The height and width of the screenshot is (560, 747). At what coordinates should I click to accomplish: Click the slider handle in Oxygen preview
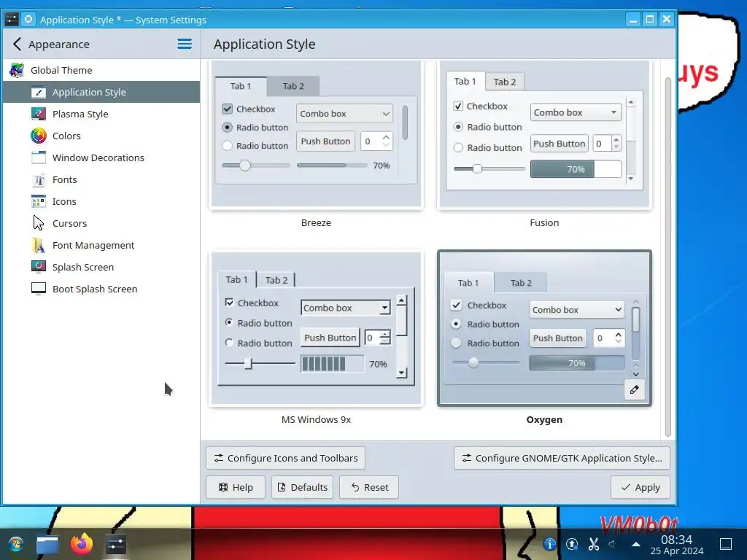pos(473,363)
